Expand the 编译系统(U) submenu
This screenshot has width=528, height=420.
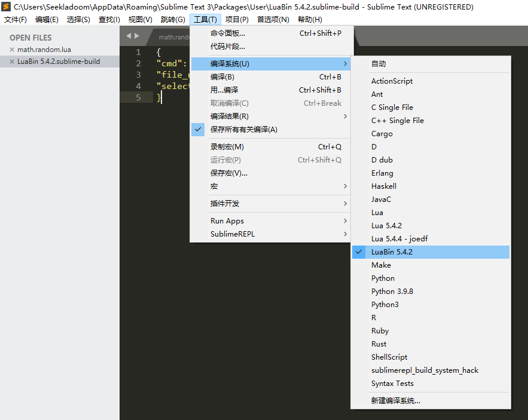point(271,64)
